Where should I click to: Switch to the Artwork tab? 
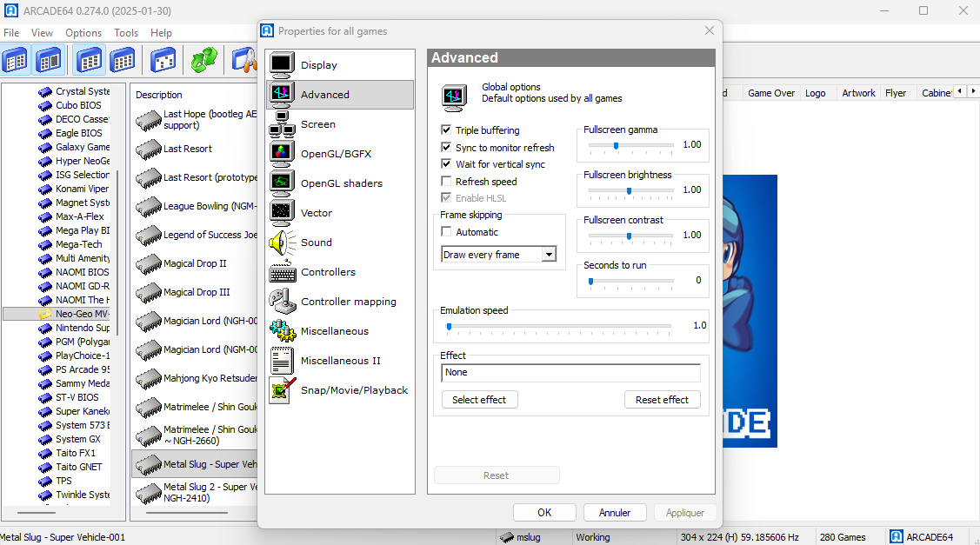858,93
